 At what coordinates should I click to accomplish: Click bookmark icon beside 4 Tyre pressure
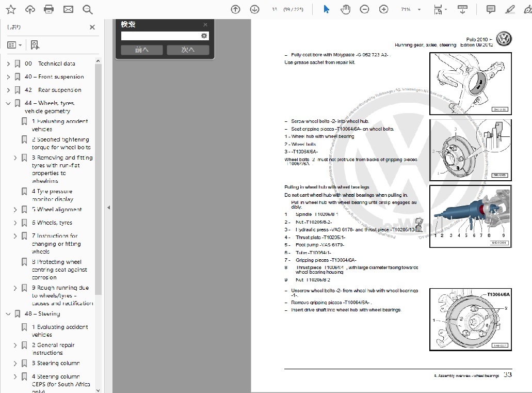point(24,192)
